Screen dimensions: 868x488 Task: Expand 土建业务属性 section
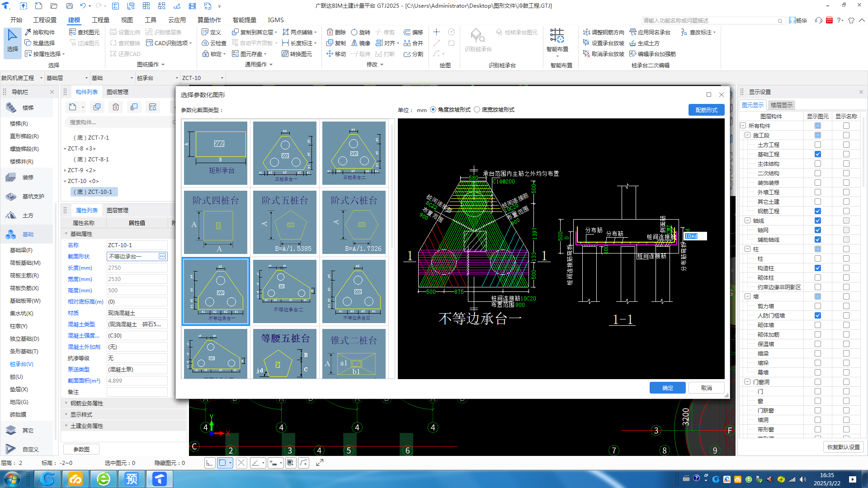click(66, 426)
